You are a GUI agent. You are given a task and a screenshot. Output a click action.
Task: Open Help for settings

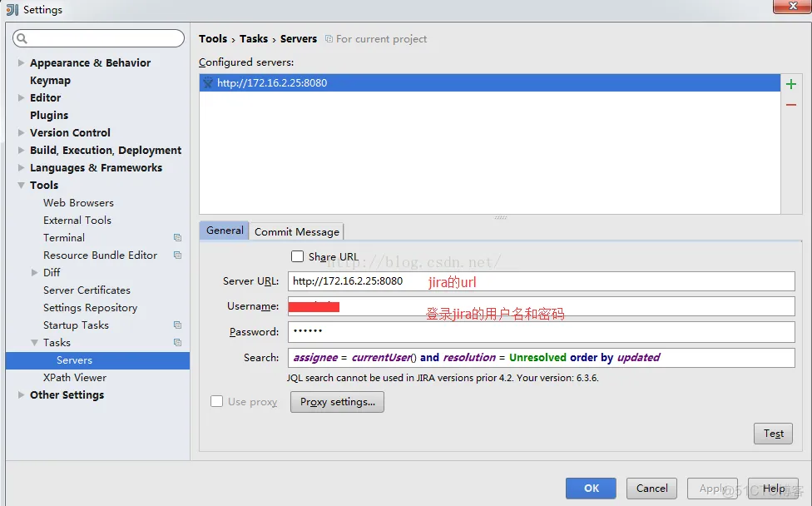[773, 488]
